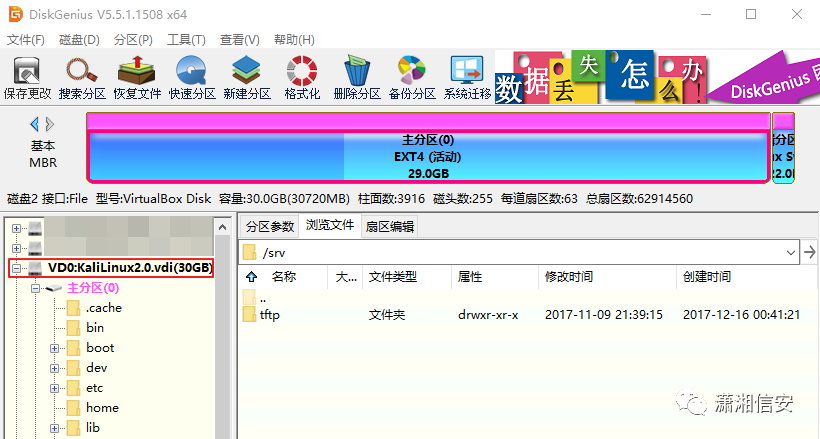Select the small swap partition block
This screenshot has height=439, width=820.
[783, 148]
